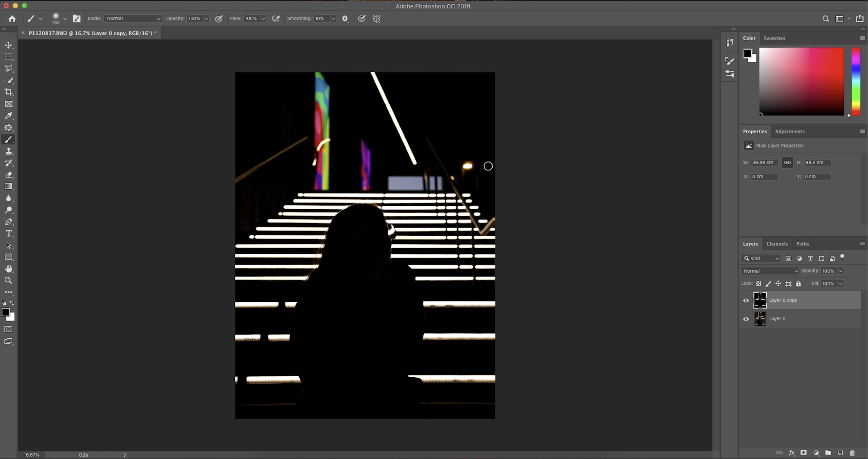868x459 pixels.
Task: Activate the Horizontal Type tool
Action: click(x=9, y=233)
